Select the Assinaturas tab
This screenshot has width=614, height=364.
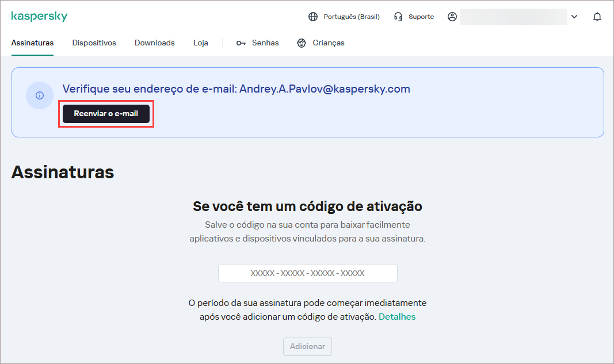(32, 43)
